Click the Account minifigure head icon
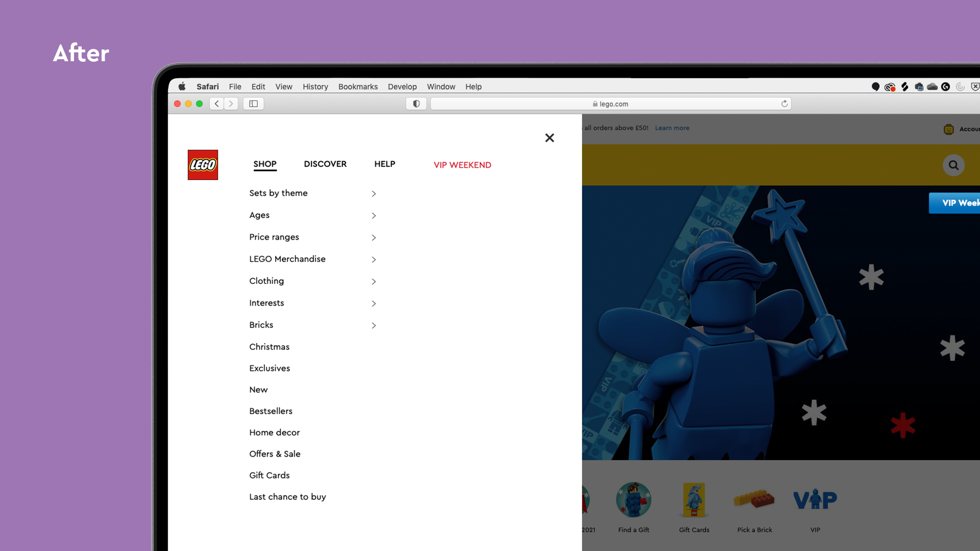This screenshot has height=551, width=980. click(948, 129)
